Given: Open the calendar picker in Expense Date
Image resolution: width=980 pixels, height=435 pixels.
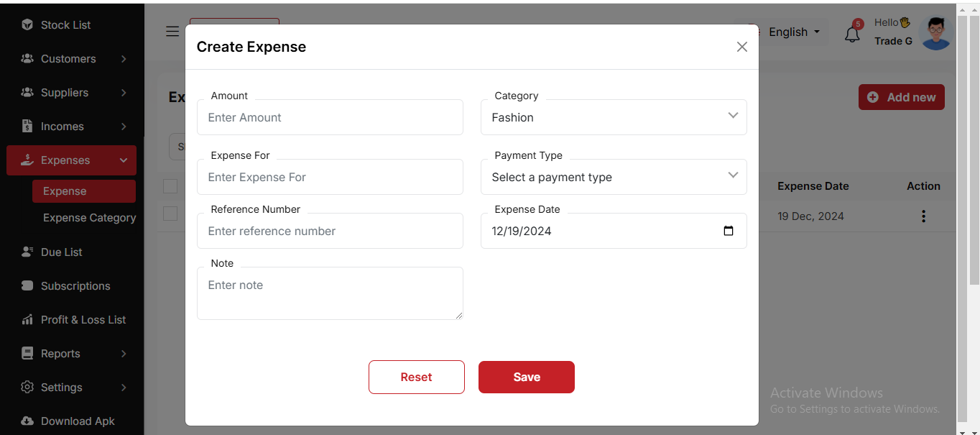Looking at the screenshot, I should click(728, 231).
